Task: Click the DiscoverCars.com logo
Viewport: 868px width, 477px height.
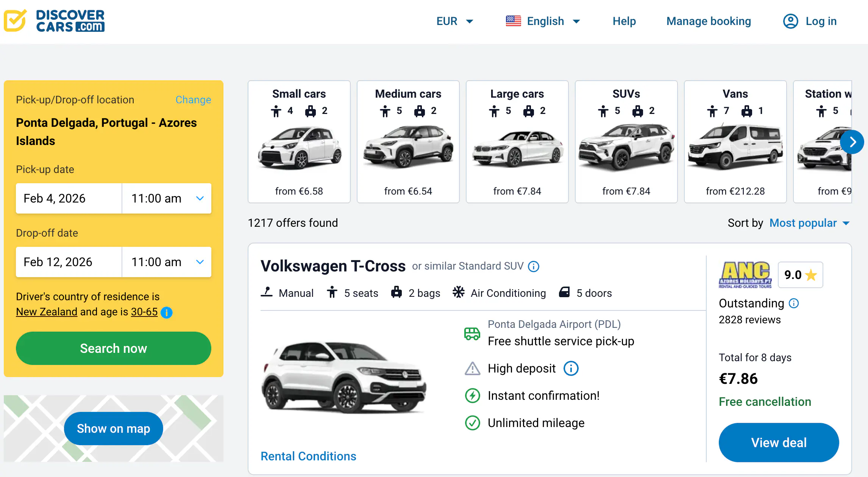Action: click(x=54, y=21)
